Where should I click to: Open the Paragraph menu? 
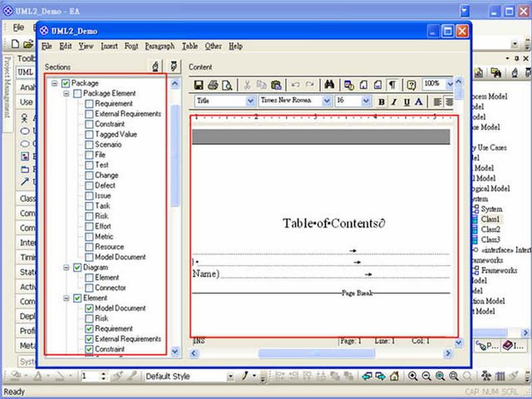(x=160, y=47)
